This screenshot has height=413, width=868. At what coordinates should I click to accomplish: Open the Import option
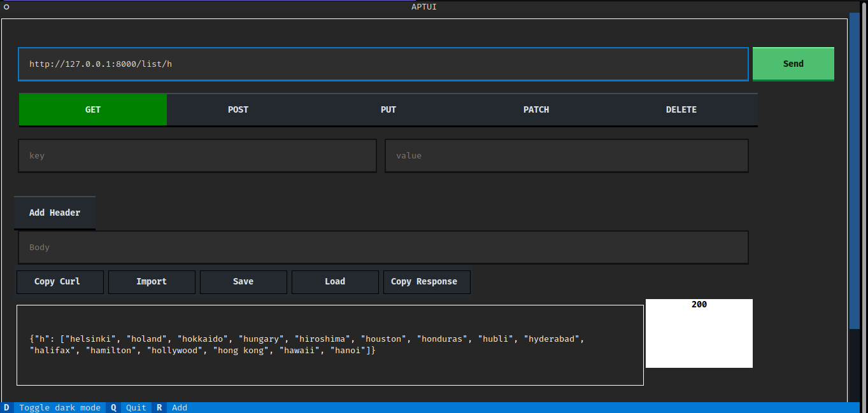(x=152, y=282)
